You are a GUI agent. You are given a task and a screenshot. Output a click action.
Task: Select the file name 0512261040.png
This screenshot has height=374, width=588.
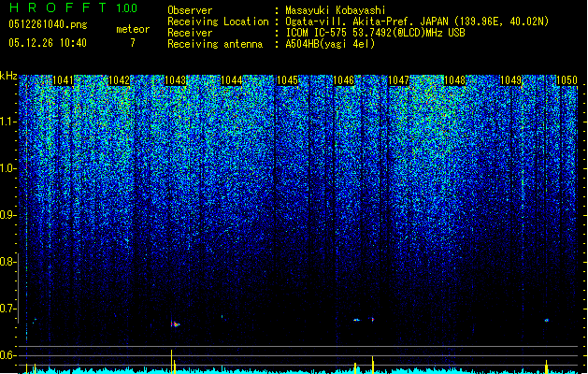(48, 24)
